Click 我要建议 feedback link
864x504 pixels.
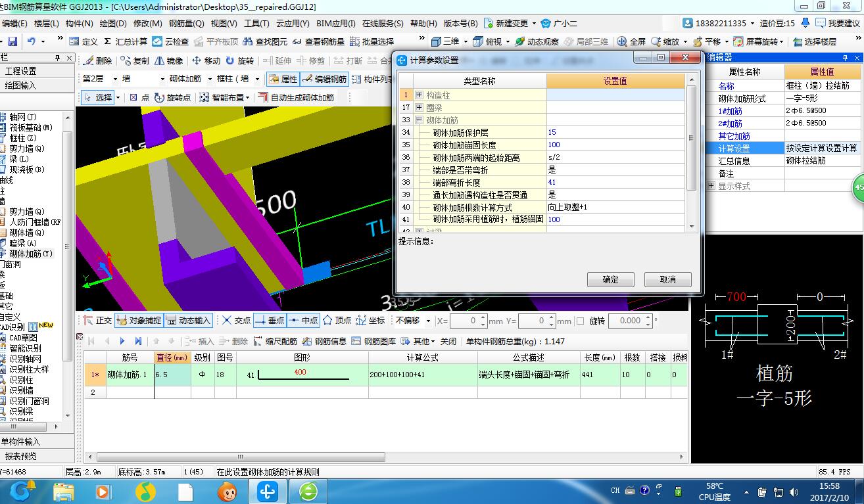(x=836, y=23)
